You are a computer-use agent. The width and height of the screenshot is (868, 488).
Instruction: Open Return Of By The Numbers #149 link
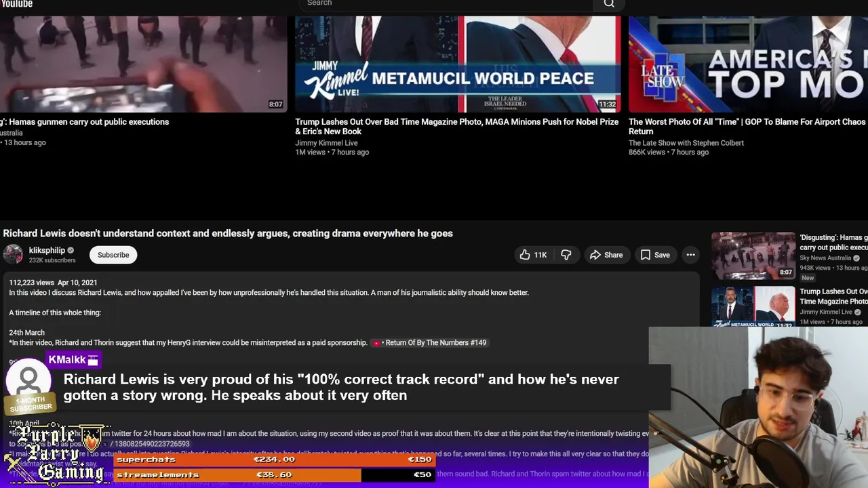(x=430, y=343)
